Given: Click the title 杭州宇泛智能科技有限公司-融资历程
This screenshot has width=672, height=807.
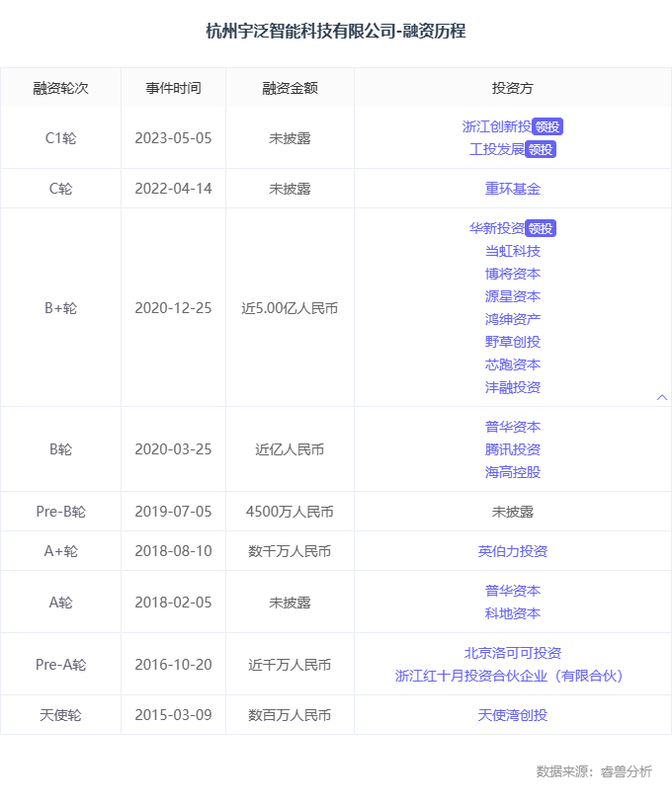Looking at the screenshot, I should [x=336, y=31].
